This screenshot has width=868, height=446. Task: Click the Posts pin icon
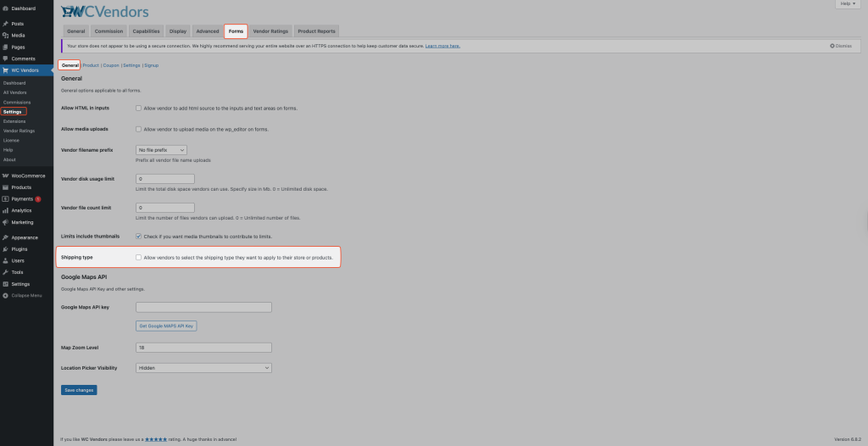click(x=6, y=24)
